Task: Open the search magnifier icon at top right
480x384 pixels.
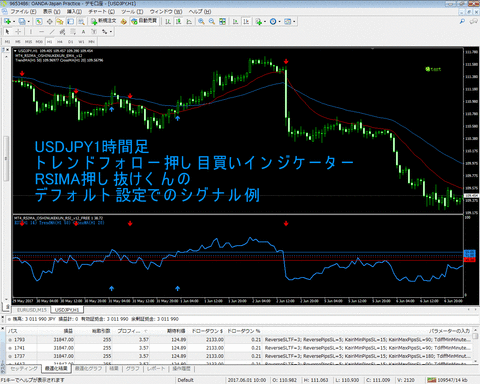Action: [462, 21]
